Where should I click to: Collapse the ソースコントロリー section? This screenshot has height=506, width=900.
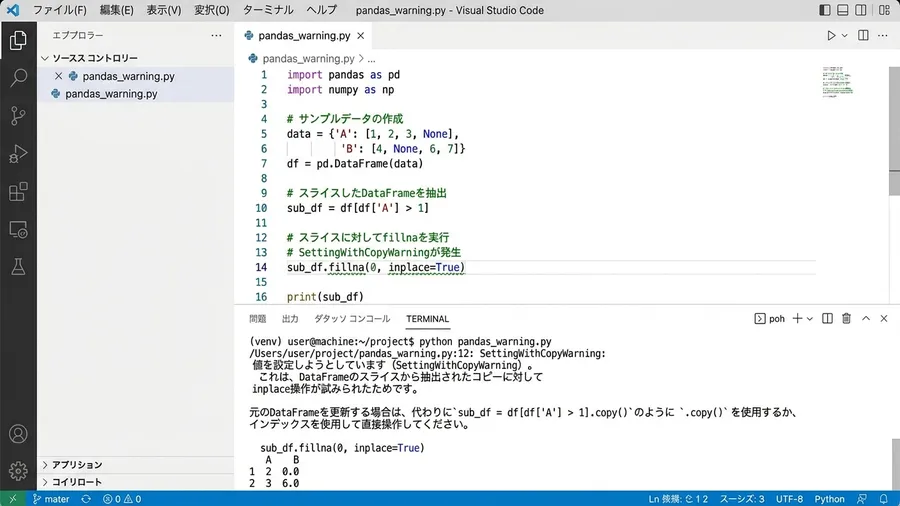(95, 58)
